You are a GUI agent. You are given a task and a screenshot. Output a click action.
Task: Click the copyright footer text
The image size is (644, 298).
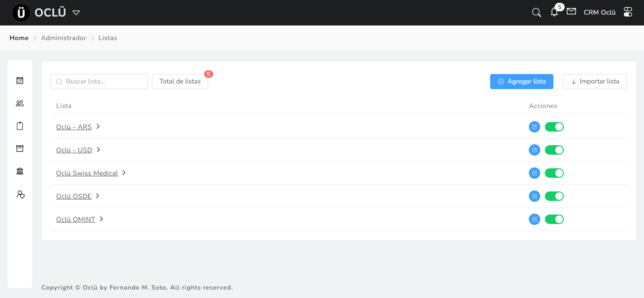point(137,287)
